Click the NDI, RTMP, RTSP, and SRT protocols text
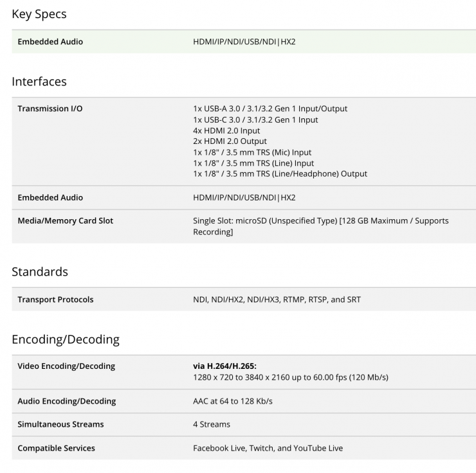The height and width of the screenshot is (473, 476). click(x=277, y=299)
